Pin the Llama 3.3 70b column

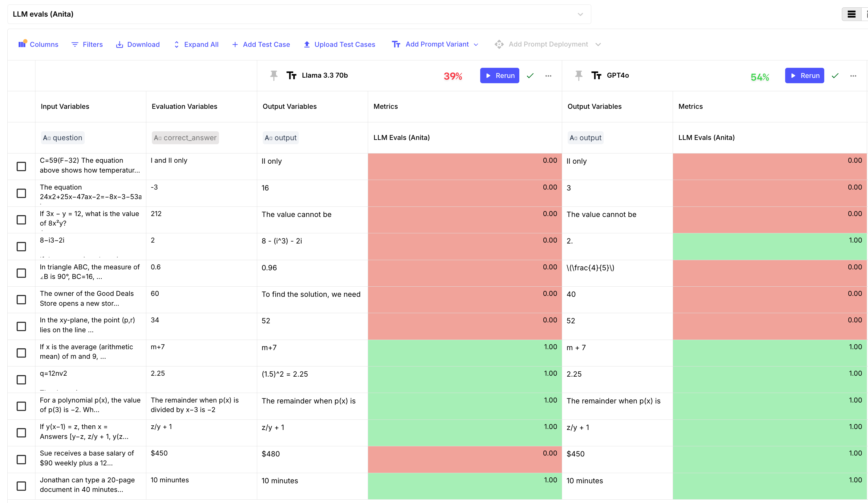tap(274, 76)
